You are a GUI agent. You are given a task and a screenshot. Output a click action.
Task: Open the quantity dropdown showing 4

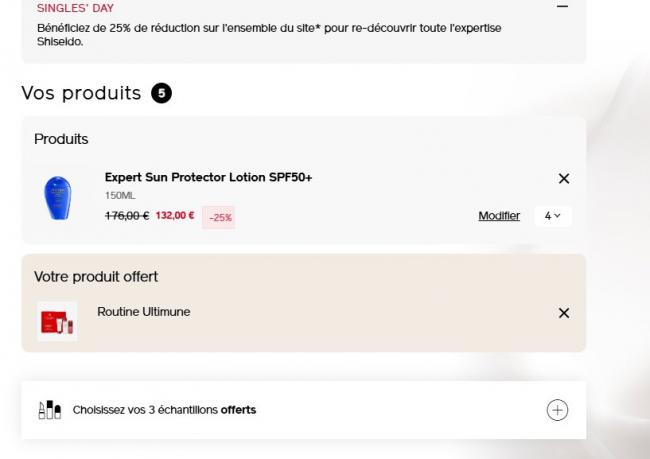(x=552, y=215)
